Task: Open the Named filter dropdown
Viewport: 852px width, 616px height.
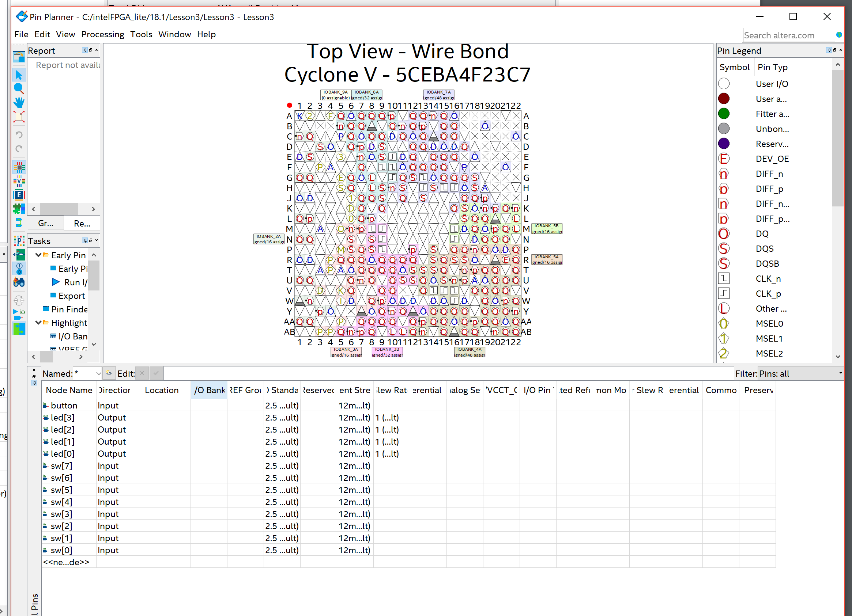Action: pos(98,373)
